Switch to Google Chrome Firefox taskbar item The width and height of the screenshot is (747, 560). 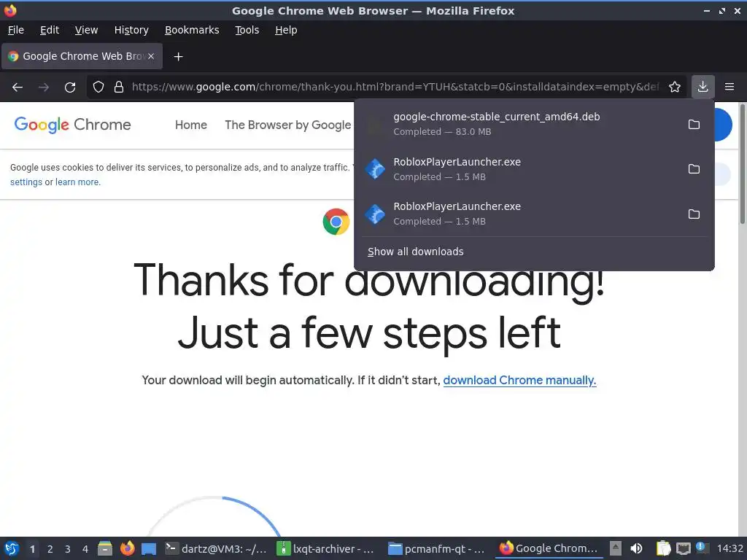point(549,548)
